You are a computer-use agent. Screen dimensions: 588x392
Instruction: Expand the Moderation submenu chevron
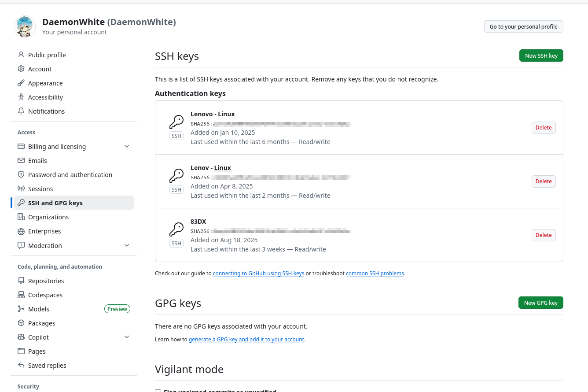(127, 246)
